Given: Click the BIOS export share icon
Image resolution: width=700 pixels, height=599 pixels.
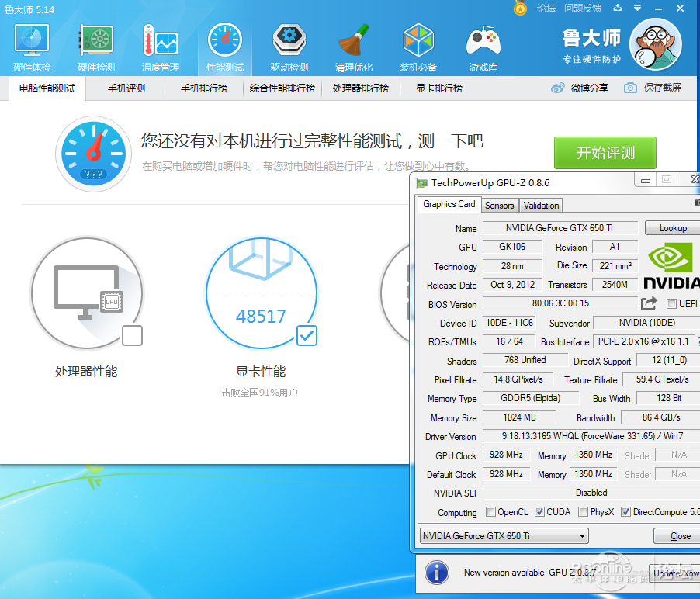Looking at the screenshot, I should (649, 303).
